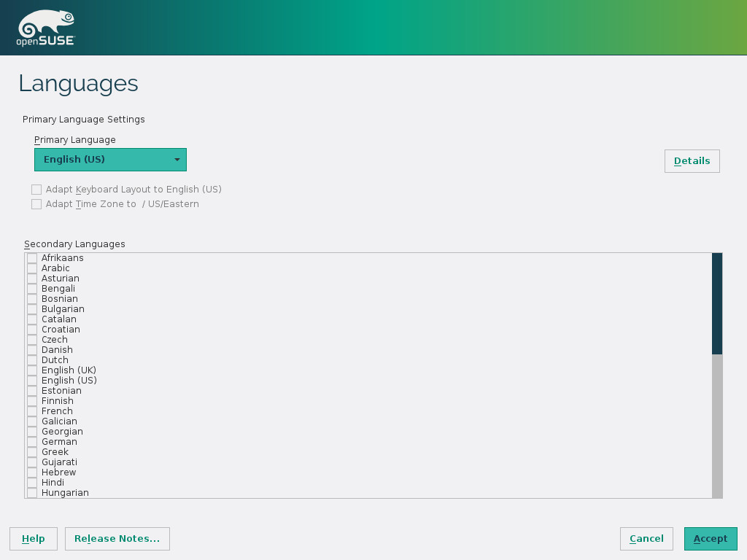
Task: Click the openSUSE chameleon logo
Action: 45,28
